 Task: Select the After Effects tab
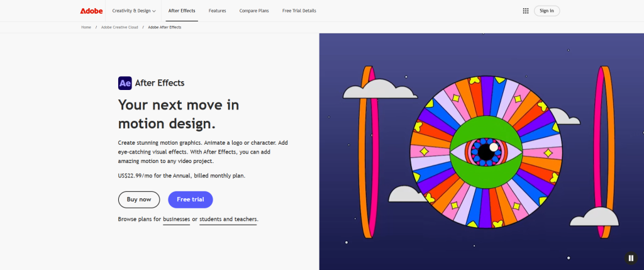(x=182, y=11)
